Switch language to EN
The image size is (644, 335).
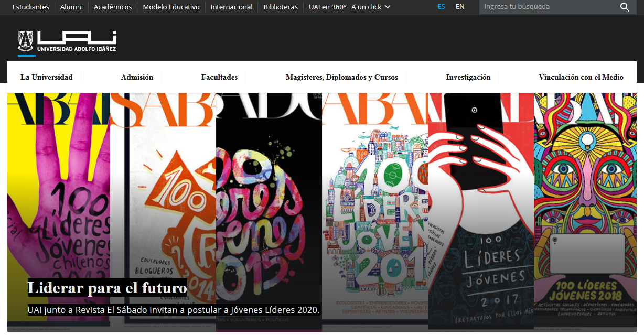460,7
